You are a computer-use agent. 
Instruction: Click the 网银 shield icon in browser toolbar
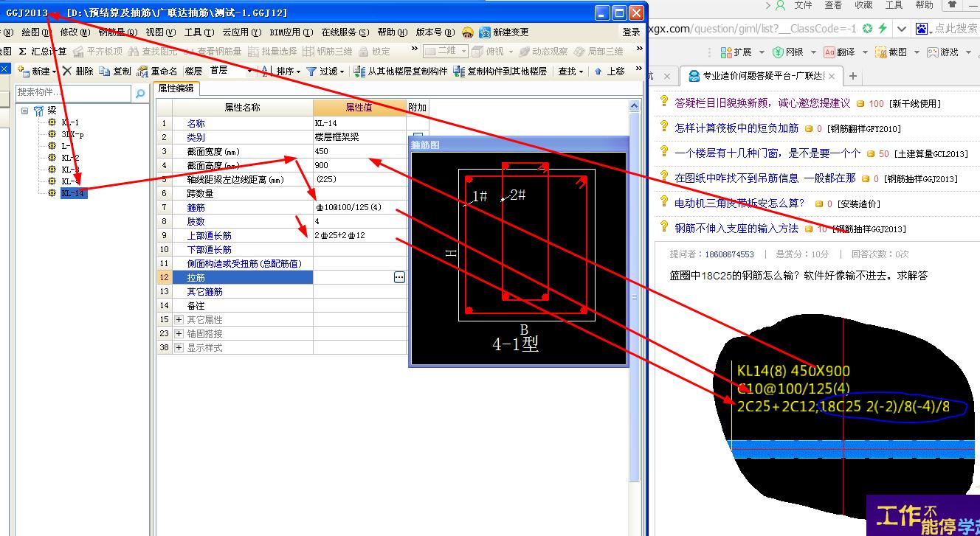coord(778,52)
